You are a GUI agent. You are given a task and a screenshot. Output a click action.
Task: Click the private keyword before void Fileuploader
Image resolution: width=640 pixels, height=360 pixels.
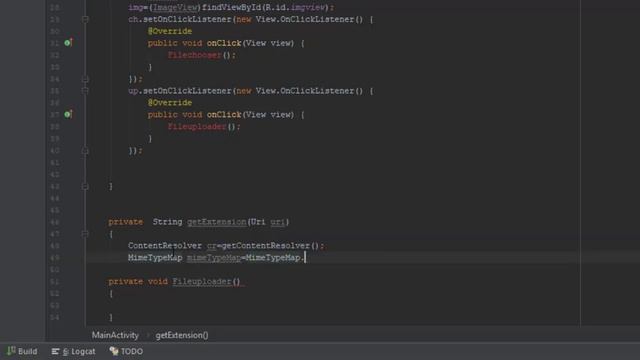126,282
